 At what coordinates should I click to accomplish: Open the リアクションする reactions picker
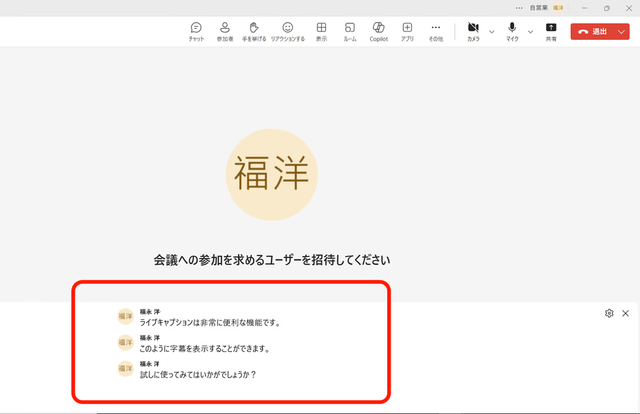[x=288, y=31]
